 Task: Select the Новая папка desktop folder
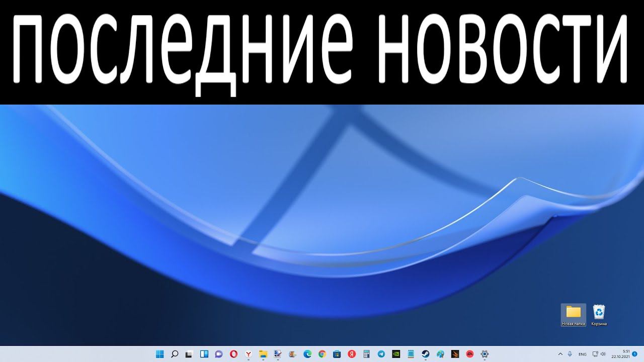point(574,315)
